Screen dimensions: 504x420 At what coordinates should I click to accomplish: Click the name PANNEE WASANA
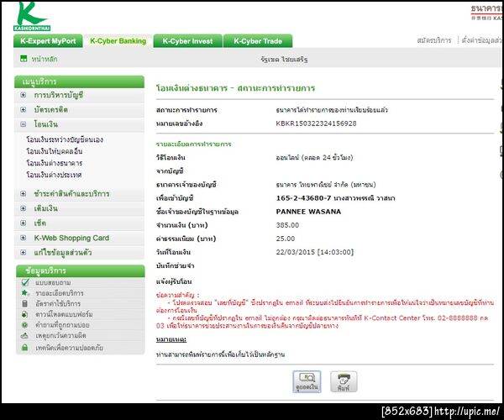(x=308, y=212)
